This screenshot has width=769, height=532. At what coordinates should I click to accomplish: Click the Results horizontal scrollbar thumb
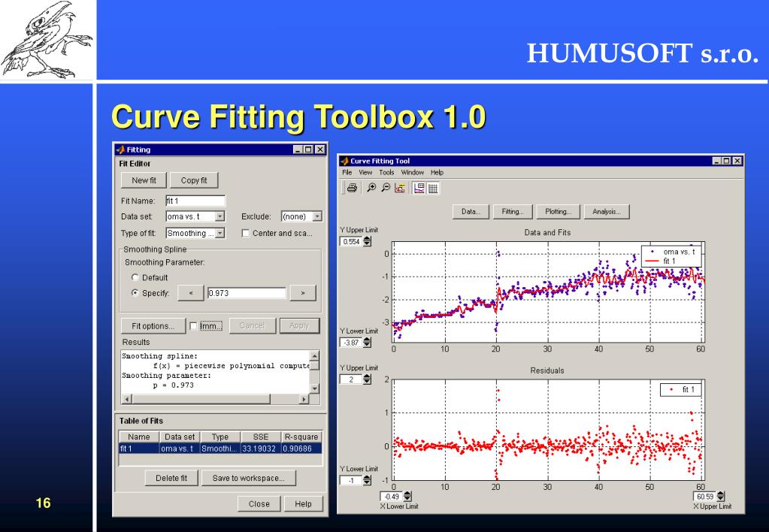click(201, 399)
